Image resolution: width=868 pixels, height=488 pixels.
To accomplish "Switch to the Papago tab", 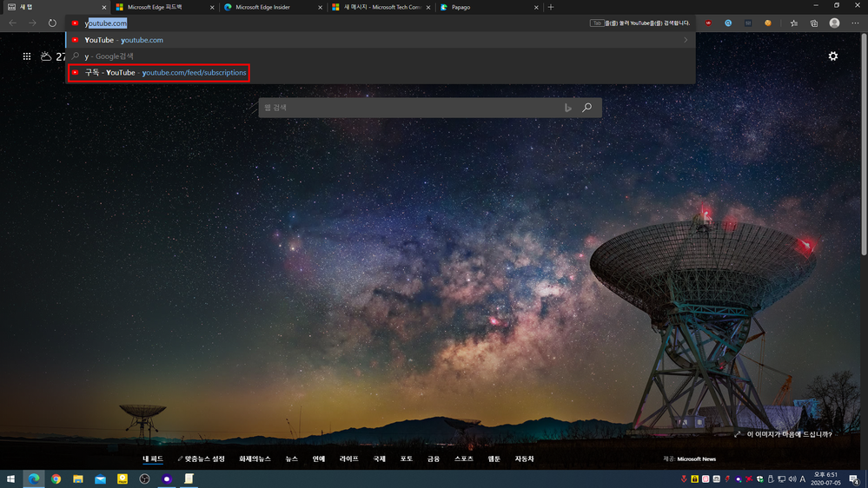I will click(x=488, y=7).
